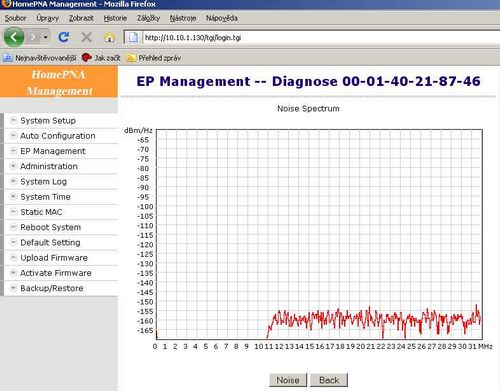This screenshot has height=391, width=500.
Task: Open the Nejnavštěvovanější bookmark folder
Action: point(40,58)
